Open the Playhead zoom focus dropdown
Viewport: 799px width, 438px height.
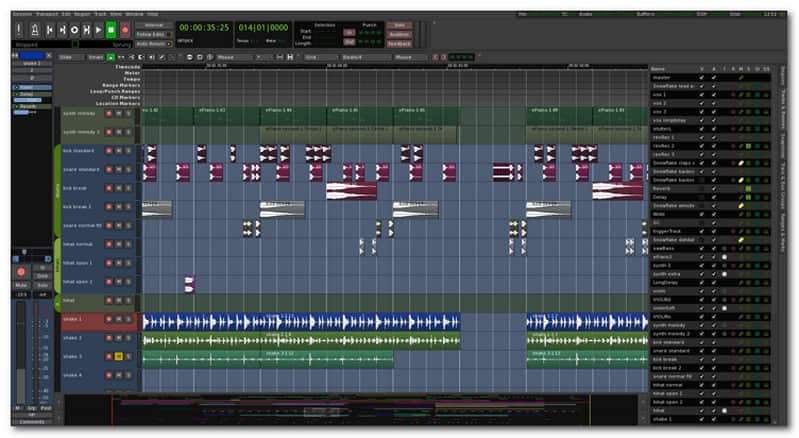[234, 57]
